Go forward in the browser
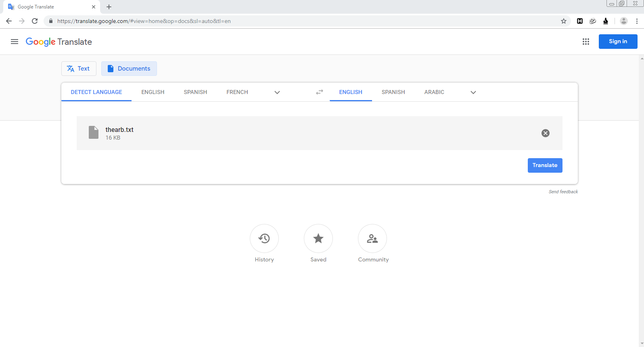This screenshot has width=644, height=347. click(x=22, y=21)
